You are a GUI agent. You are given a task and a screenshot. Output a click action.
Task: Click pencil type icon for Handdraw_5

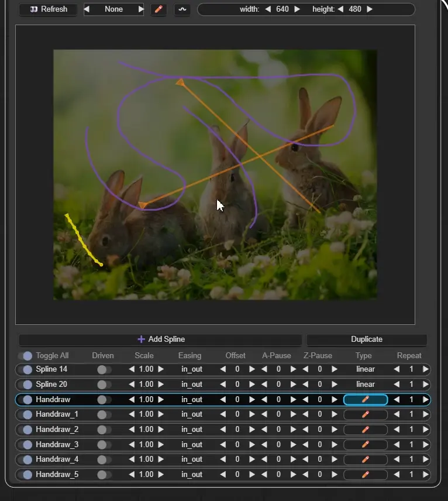click(x=366, y=475)
